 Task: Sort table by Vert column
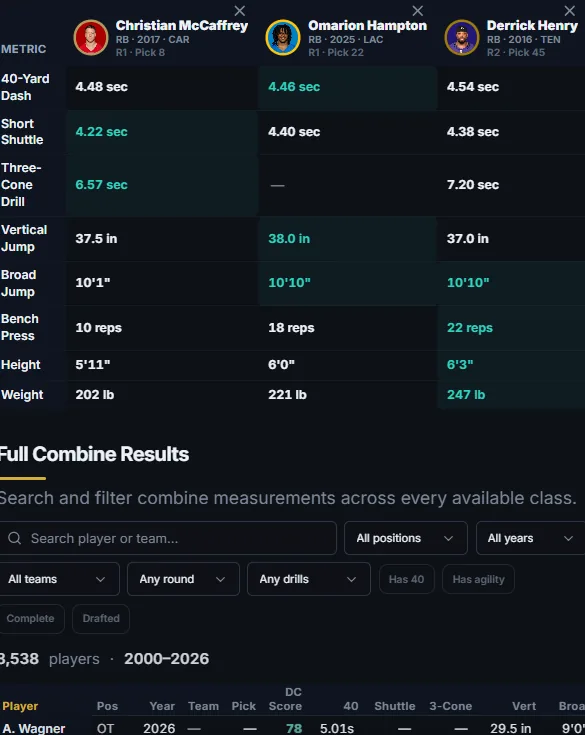coord(524,706)
